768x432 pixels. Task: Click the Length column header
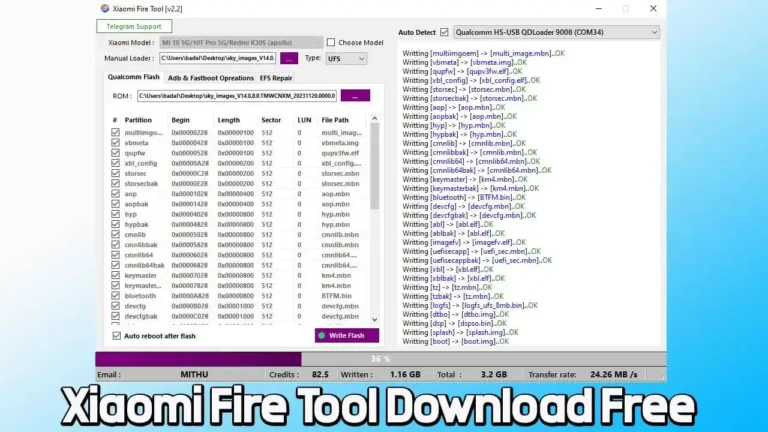(229, 120)
